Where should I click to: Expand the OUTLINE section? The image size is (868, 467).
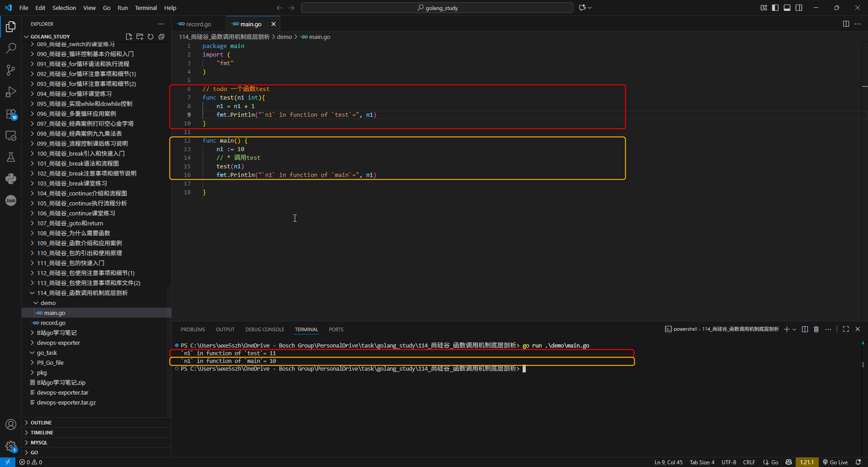96,423
